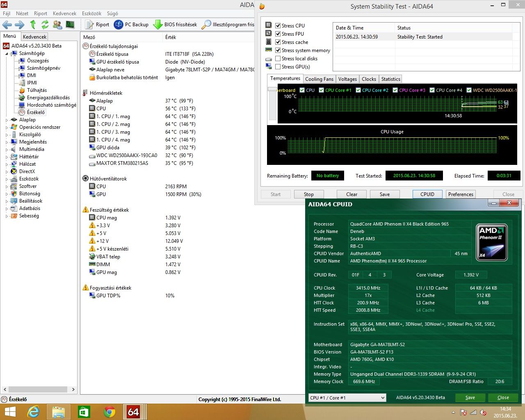
Task: Click the Action Center flag tray icon
Action: 463,412
